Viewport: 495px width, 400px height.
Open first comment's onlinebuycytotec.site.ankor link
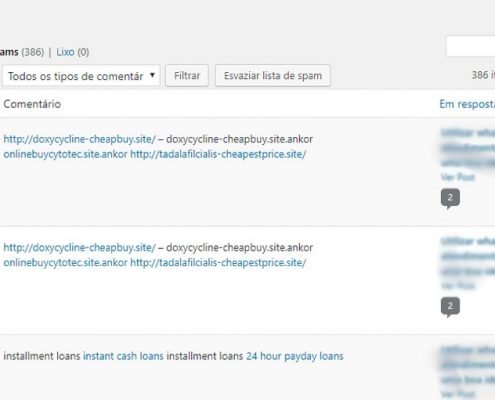point(65,154)
